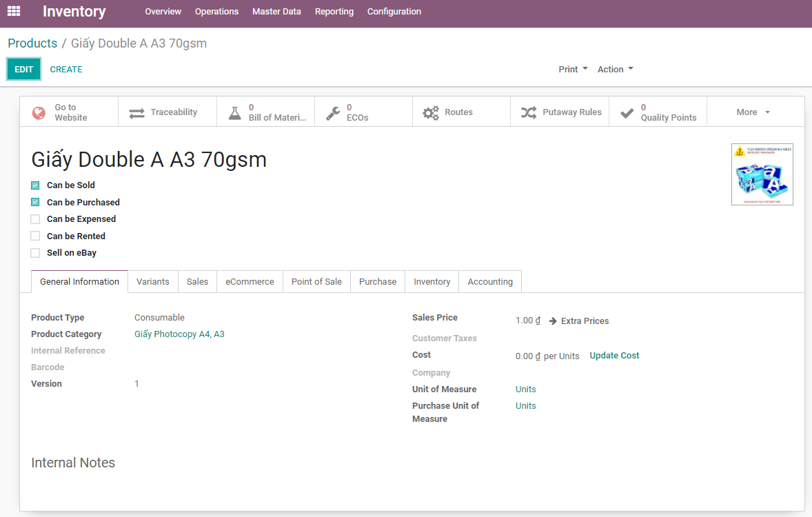
Task: Toggle the Can be Purchased checkbox
Action: pos(35,202)
